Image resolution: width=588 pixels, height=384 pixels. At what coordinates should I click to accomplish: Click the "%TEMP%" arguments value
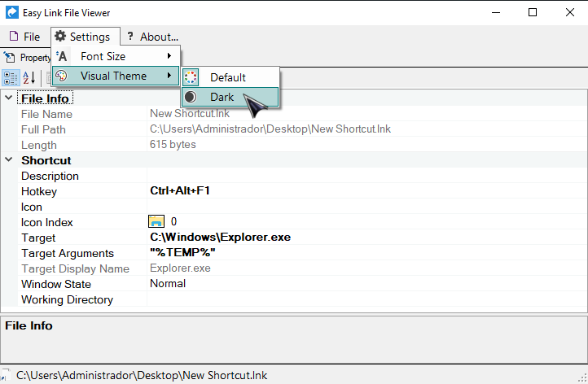click(x=182, y=253)
